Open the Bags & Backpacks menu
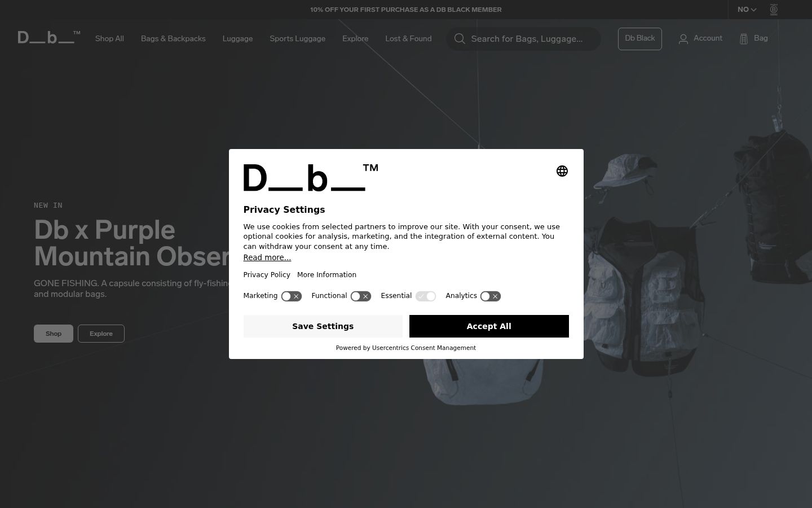Screen dimensions: 812x508 [173, 39]
